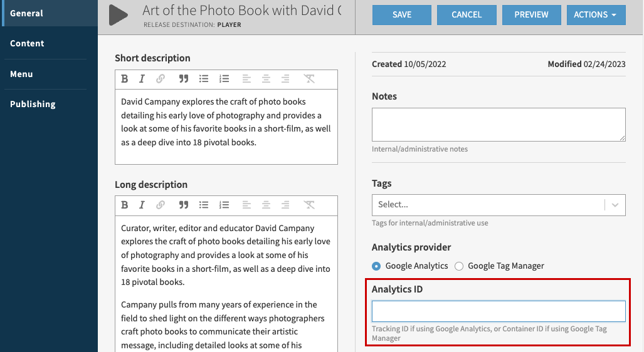Align text left in Short description toolbar
The height and width of the screenshot is (352, 644).
tap(246, 79)
